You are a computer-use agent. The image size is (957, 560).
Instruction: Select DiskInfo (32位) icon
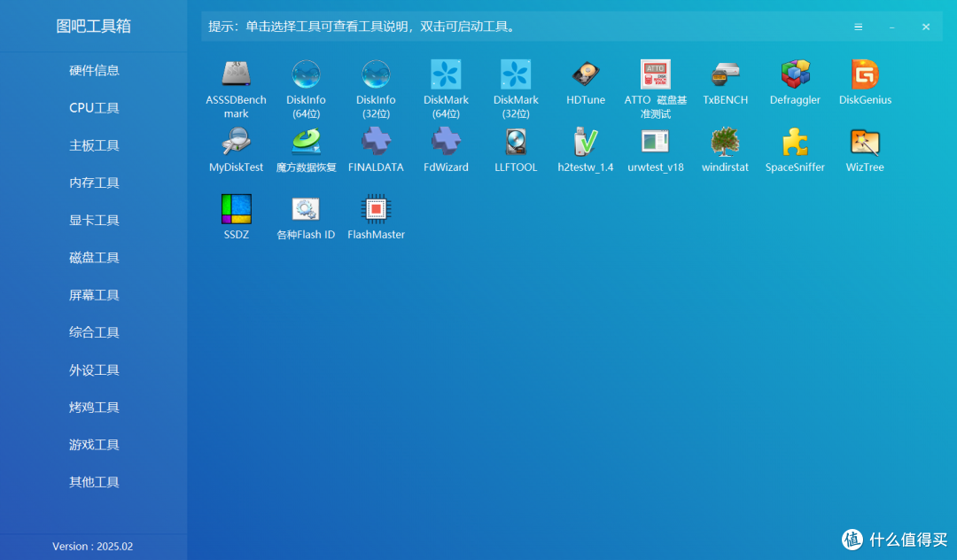[376, 74]
